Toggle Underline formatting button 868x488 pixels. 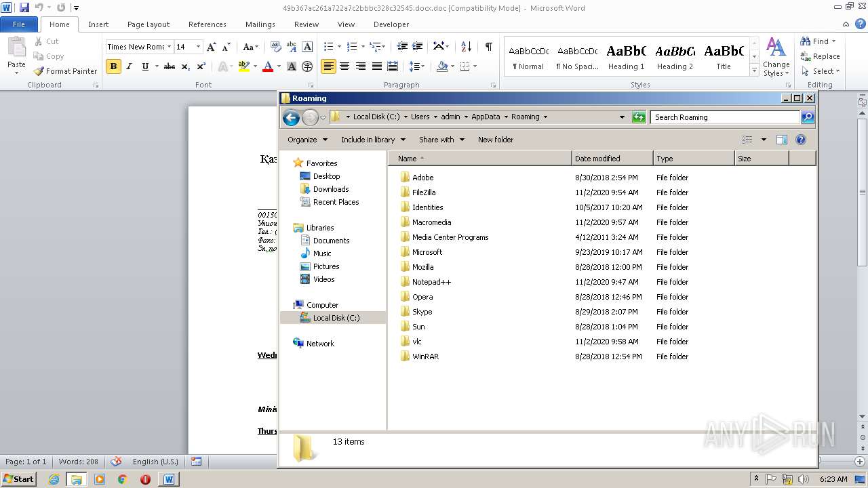(145, 66)
